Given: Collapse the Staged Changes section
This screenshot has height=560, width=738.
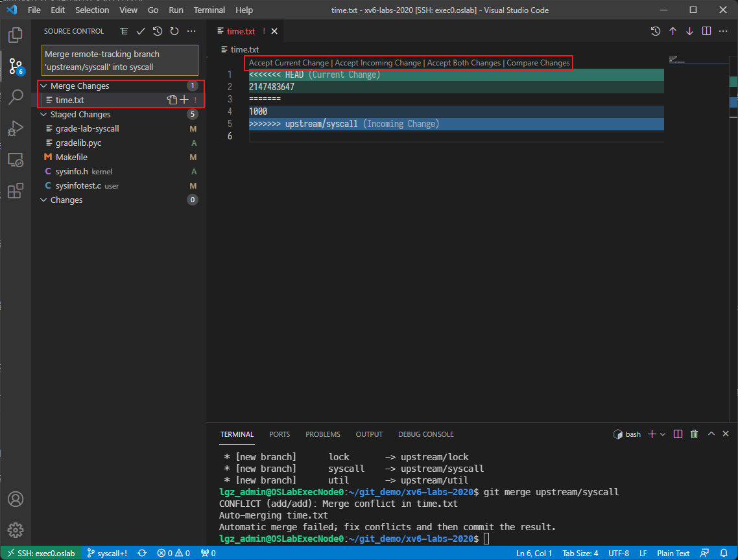Looking at the screenshot, I should pyautogui.click(x=44, y=114).
